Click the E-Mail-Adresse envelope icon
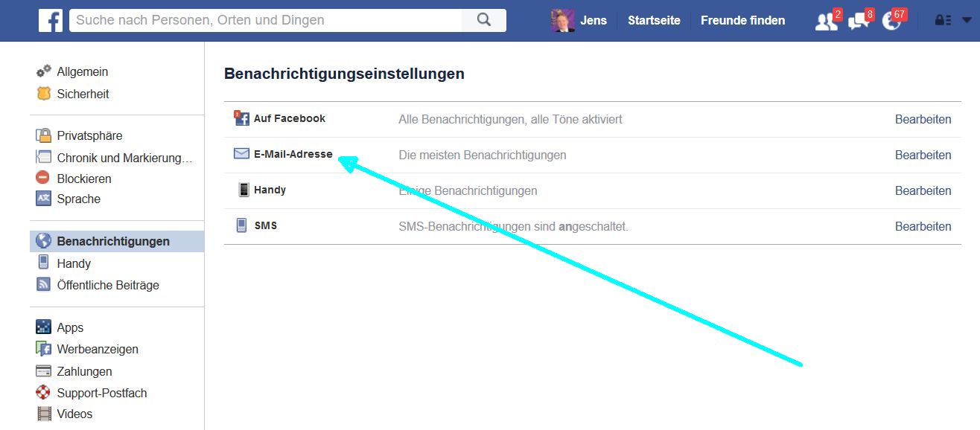Image resolution: width=980 pixels, height=430 pixels. 241,154
